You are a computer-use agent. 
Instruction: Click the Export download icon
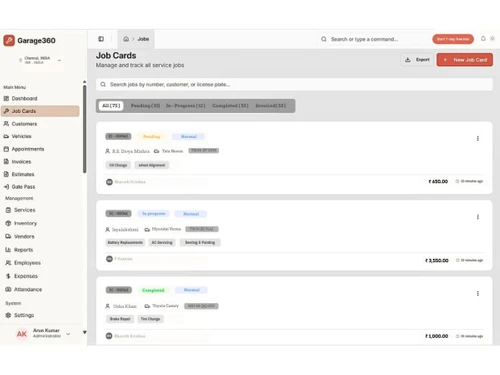[408, 60]
